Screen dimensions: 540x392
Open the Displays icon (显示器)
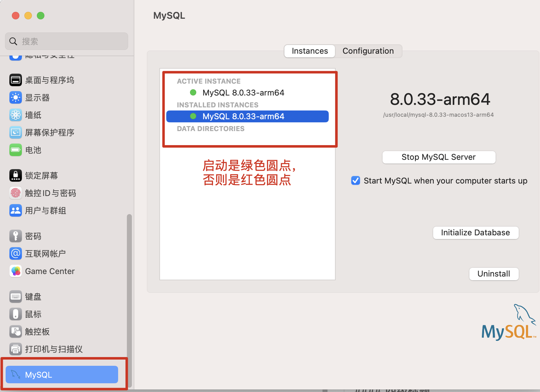(16, 98)
